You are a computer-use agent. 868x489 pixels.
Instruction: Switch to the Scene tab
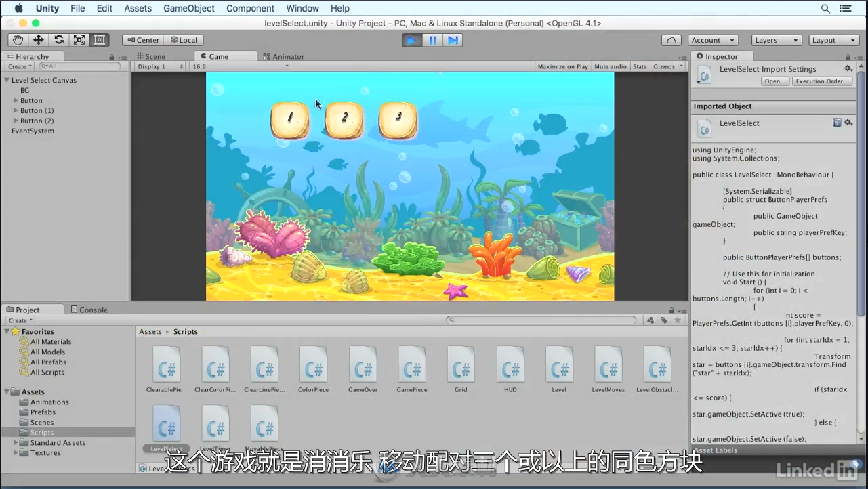[x=150, y=56]
